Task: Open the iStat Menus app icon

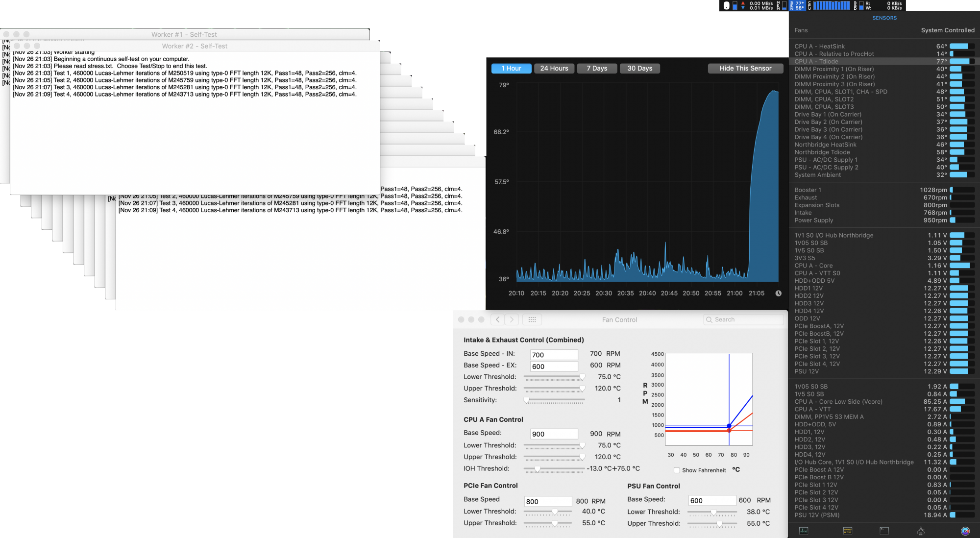Action: 965,531
